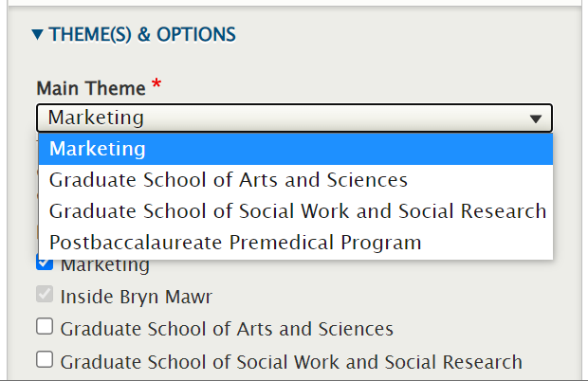Uncheck the Marketing checkbox
This screenshot has height=381, width=588.
45,264
